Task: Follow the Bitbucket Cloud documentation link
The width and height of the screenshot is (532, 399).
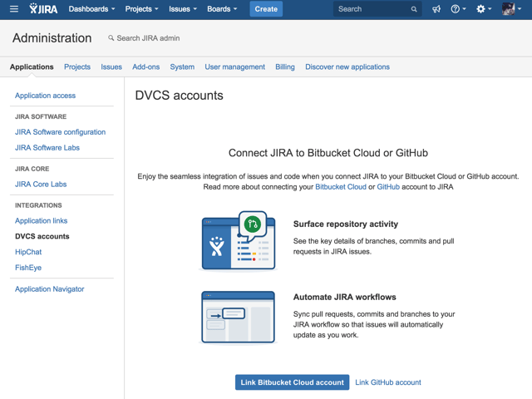Action: [341, 187]
